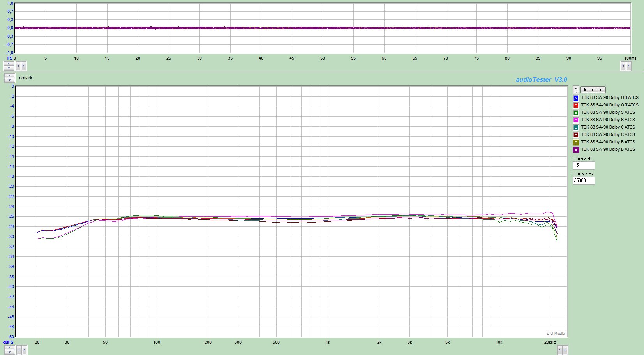644x355 pixels.
Task: Increase dBFS axis scale with up arrow
Action: [9, 348]
